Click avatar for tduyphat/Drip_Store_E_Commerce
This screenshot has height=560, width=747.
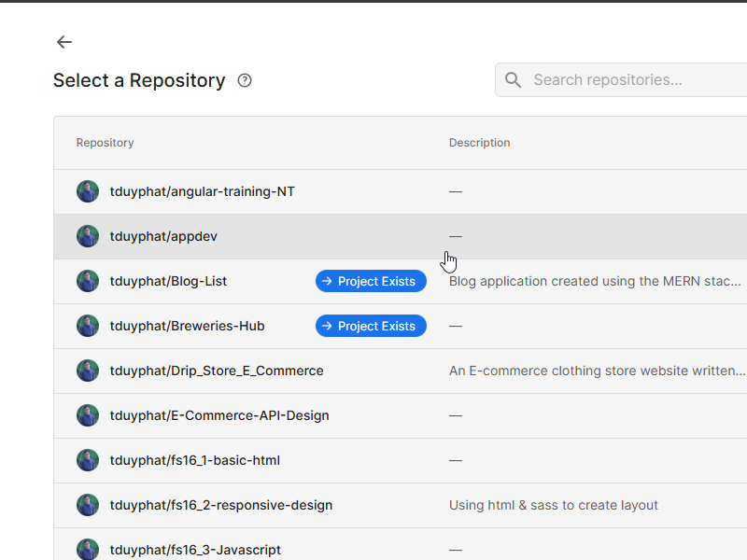pos(88,371)
